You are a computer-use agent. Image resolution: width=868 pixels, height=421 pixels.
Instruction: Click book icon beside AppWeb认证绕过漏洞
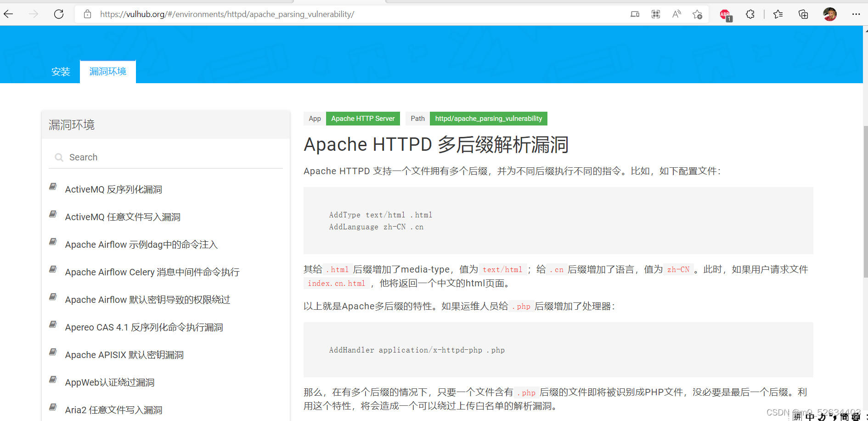coord(53,380)
